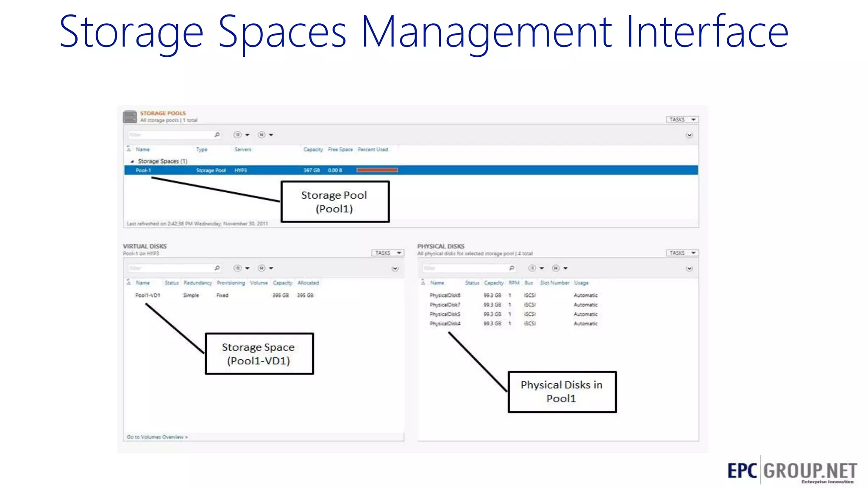The image size is (868, 488).
Task: Open the Storage Pools TASKS dropdown
Action: coord(682,119)
